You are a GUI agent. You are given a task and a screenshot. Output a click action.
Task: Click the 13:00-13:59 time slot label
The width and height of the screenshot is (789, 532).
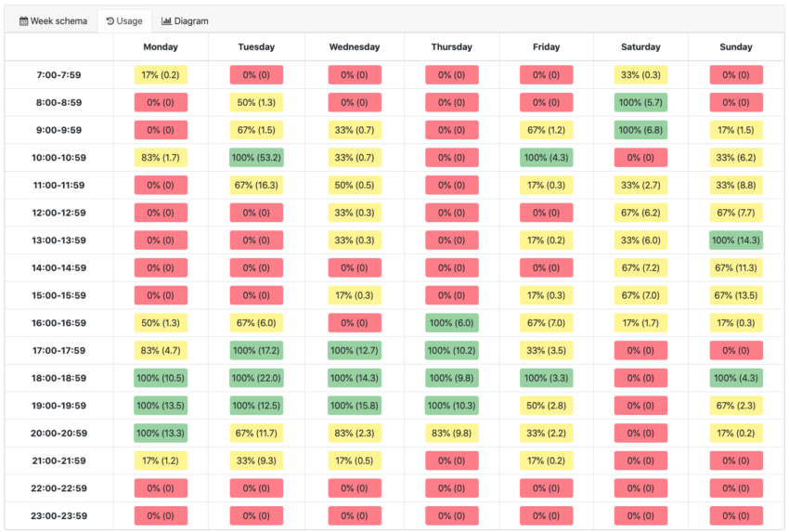[58, 240]
